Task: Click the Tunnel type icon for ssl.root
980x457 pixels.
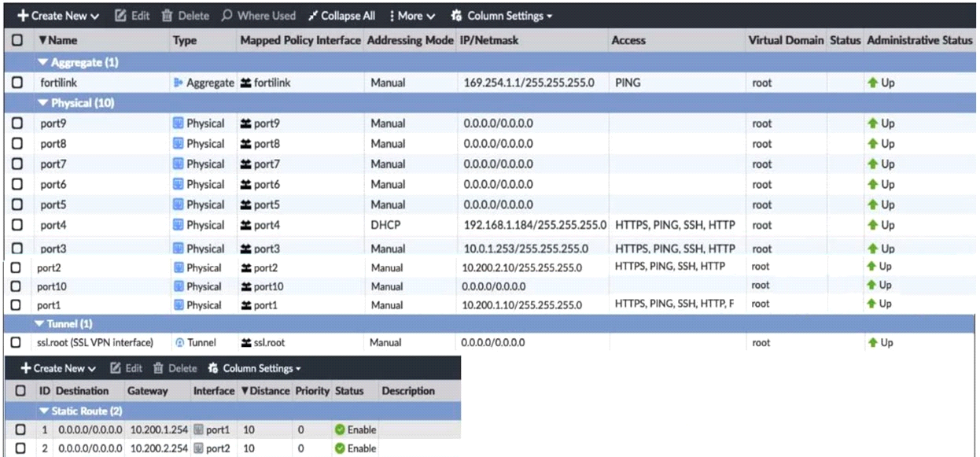Action: coord(179,343)
